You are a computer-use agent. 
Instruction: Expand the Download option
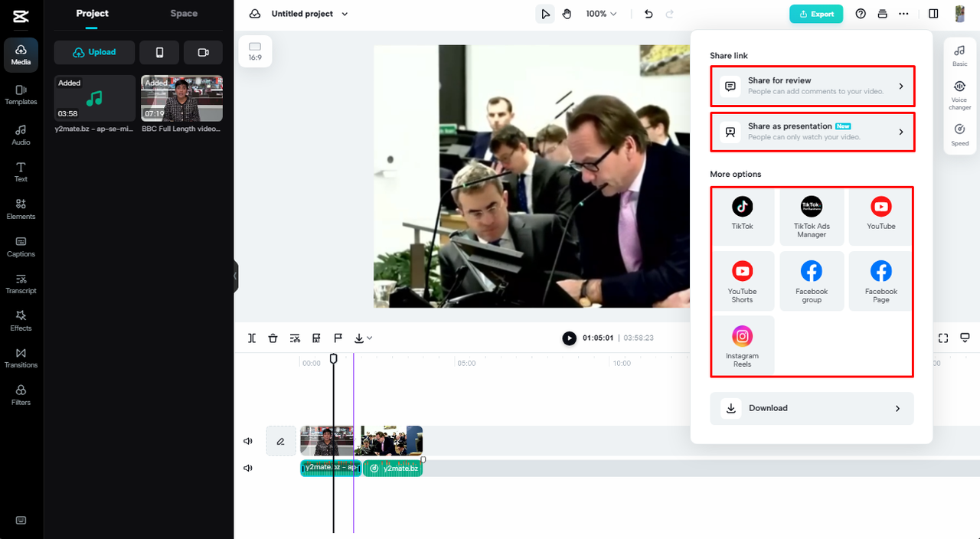[812, 408]
